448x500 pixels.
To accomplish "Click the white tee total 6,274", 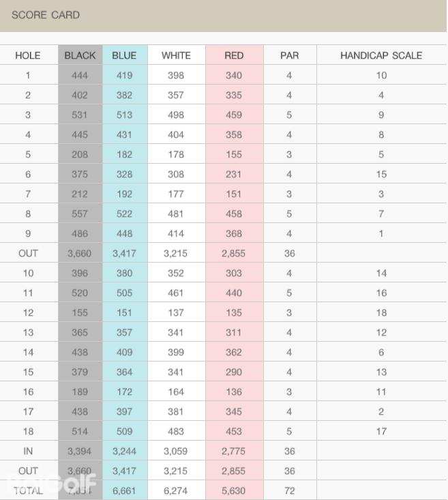I will (176, 491).
